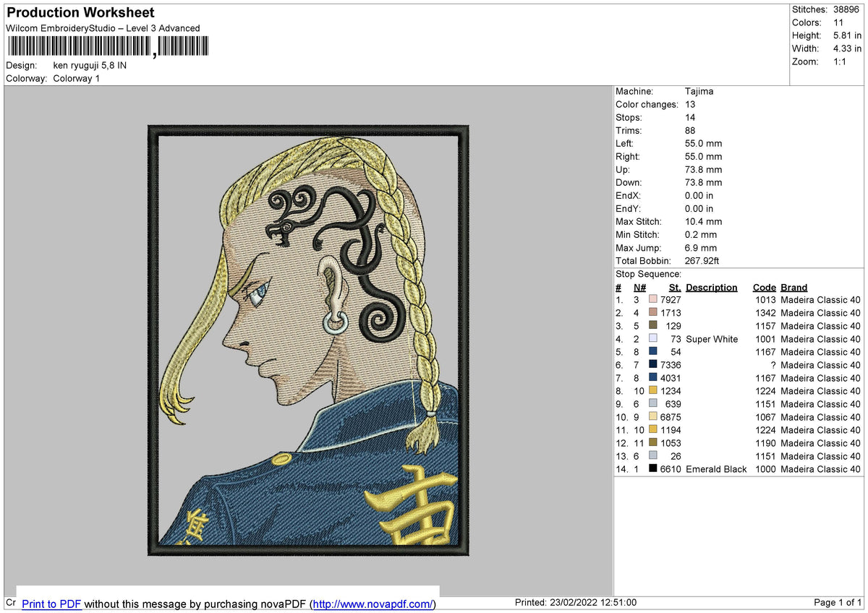Viewport: 868px width, 613px height.
Task: Select the Emerald Black row in stop sequence
Action: point(738,469)
